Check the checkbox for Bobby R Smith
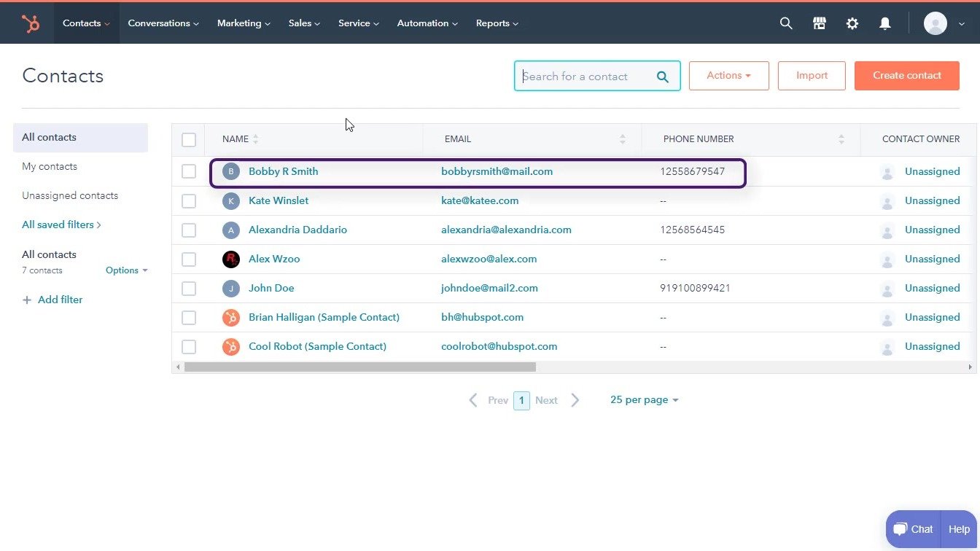This screenshot has height=551, width=980. pos(189,171)
